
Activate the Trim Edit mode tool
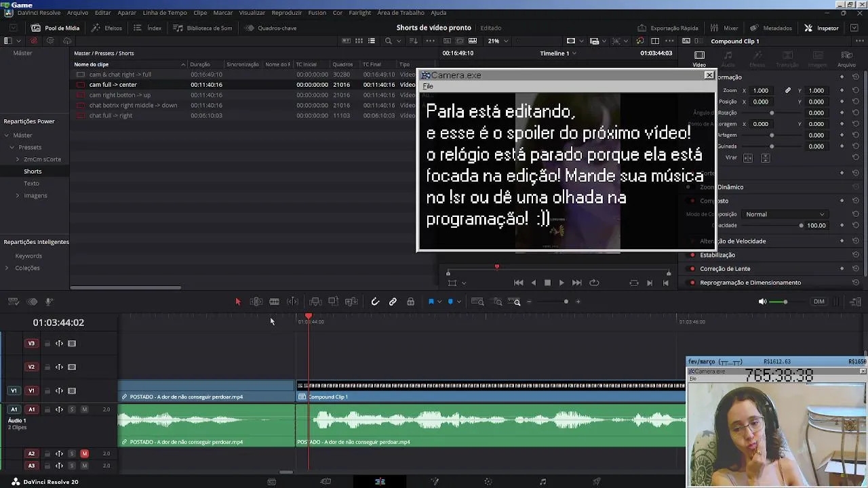[256, 302]
